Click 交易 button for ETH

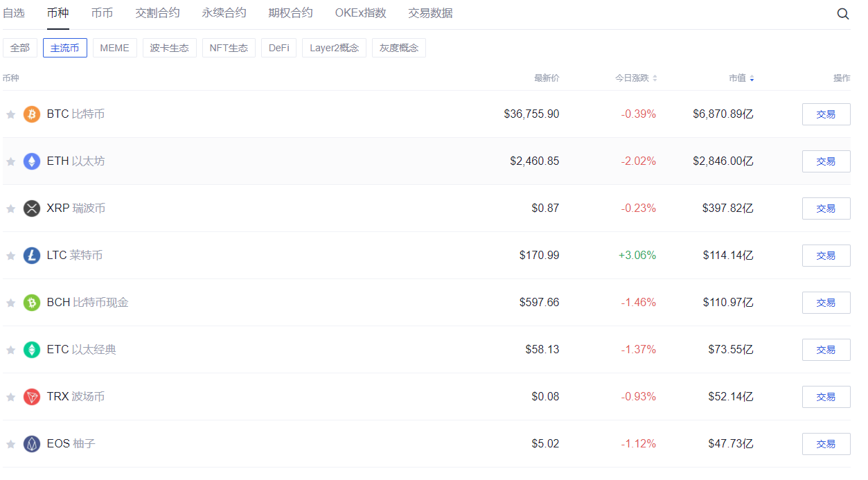coord(826,161)
